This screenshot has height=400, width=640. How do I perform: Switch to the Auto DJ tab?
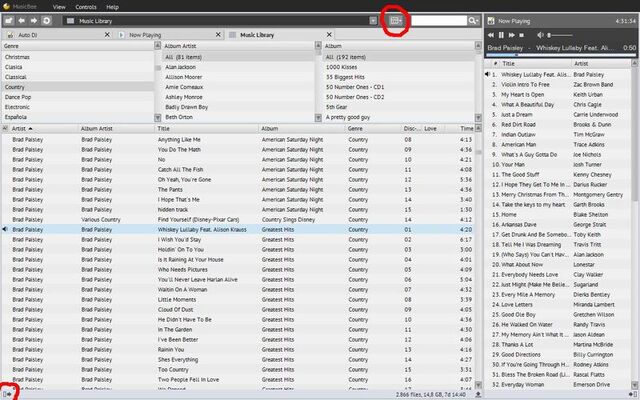(x=57, y=35)
